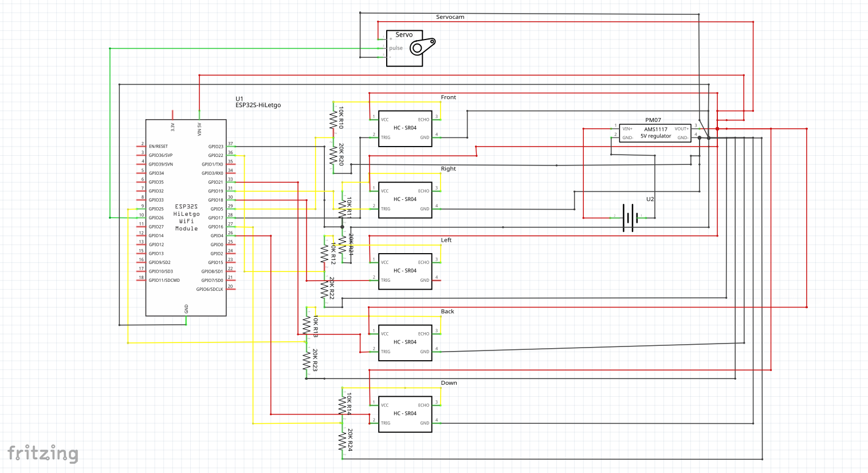Click the GPIO18 pin label
868x473 pixels.
(x=216, y=200)
